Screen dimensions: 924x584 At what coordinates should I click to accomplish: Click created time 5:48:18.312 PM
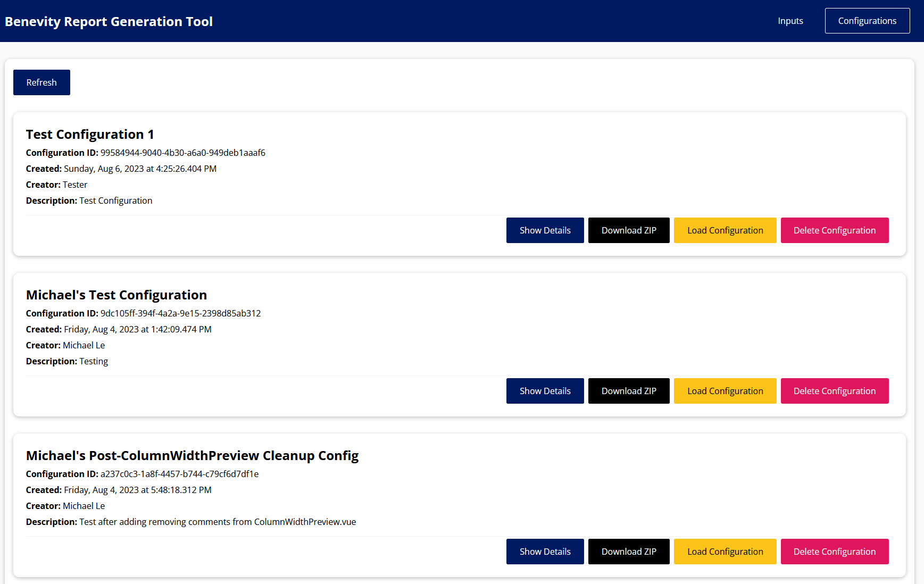181,490
